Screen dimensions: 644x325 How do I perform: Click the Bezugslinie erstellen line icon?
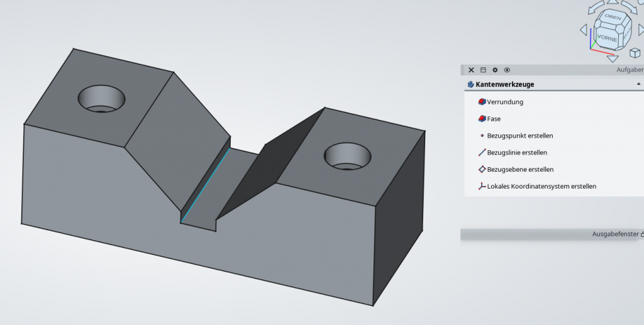(x=482, y=153)
